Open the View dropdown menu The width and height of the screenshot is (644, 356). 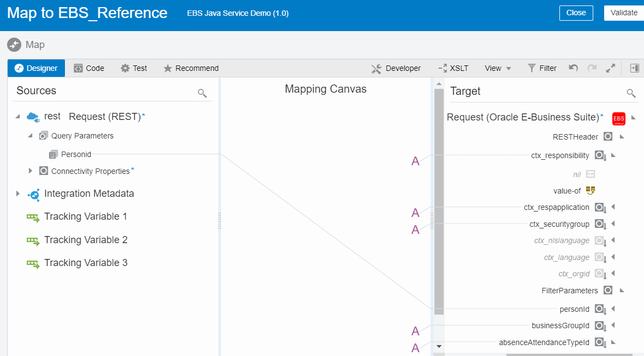497,68
